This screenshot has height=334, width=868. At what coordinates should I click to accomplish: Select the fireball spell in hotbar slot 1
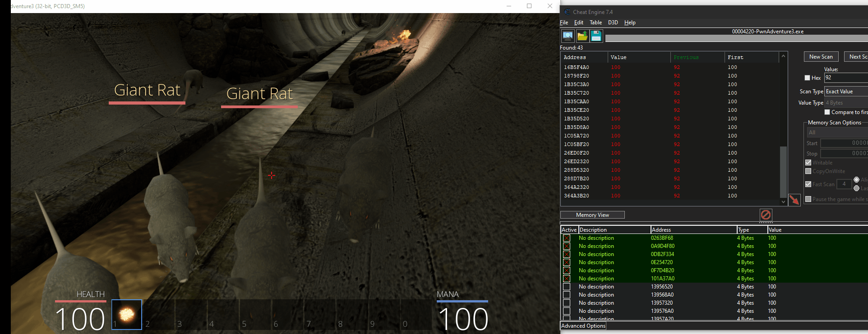[127, 314]
